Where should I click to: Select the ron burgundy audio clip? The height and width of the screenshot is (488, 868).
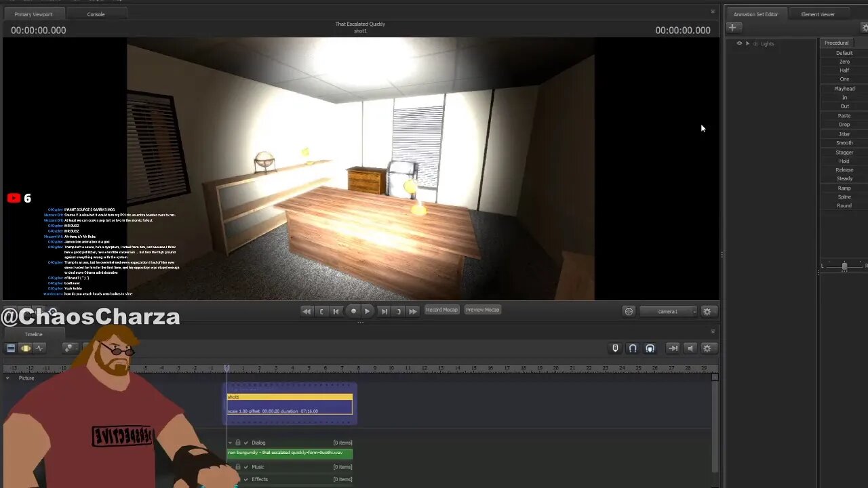(x=290, y=453)
